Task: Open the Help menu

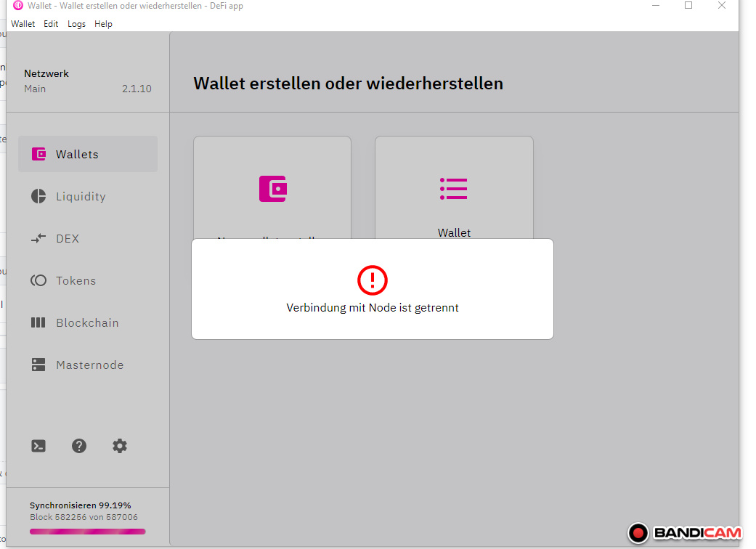Action: [x=103, y=24]
